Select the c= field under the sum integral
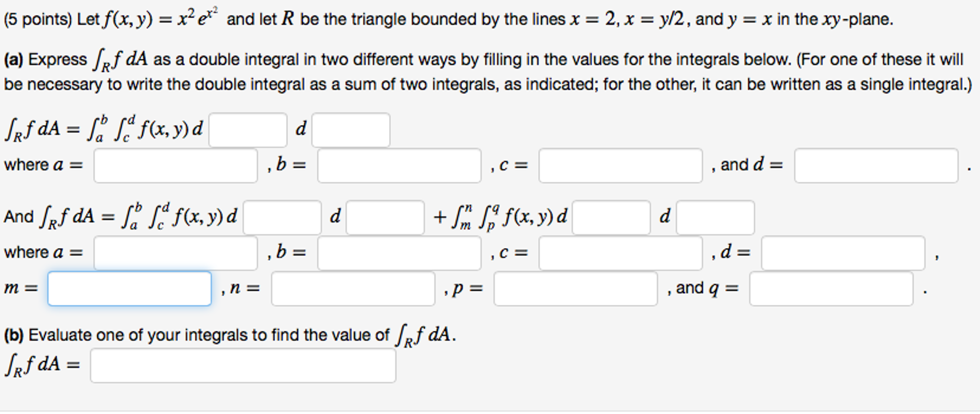This screenshot has width=980, height=414. [x=620, y=253]
